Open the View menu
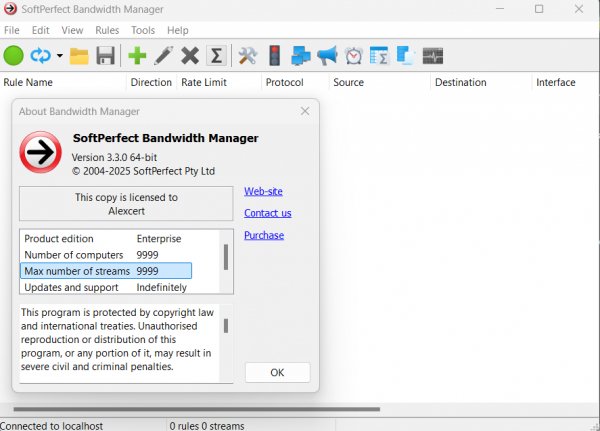The height and width of the screenshot is (431, 600). pos(72,30)
